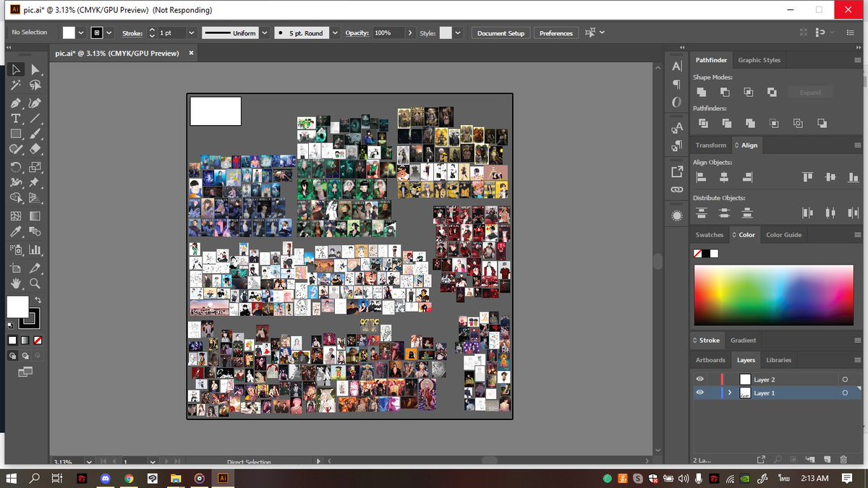
Task: Open the zoom level dropdown at 3.13%
Action: 89,461
